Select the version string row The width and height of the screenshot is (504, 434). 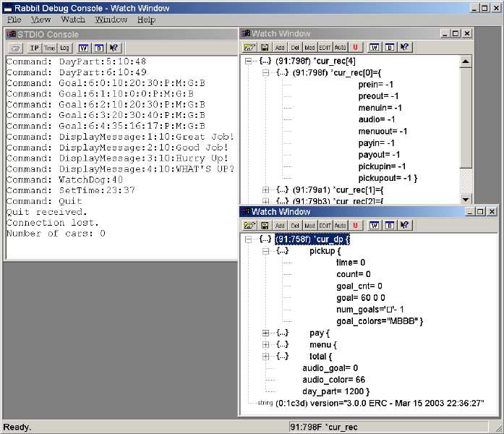click(380, 403)
